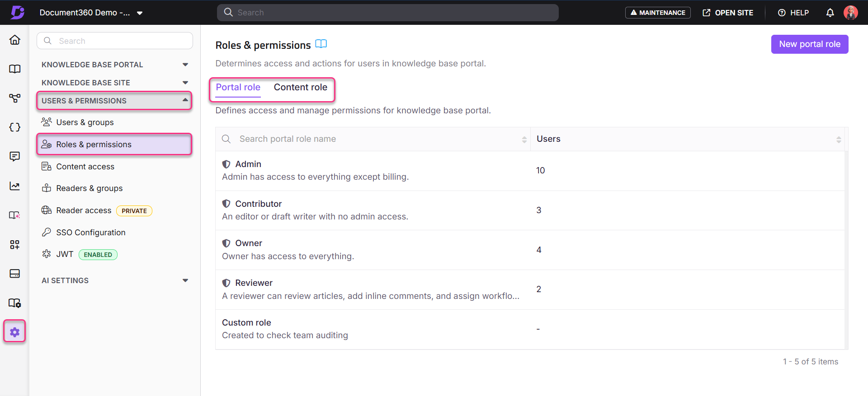Viewport: 868px width, 396px height.
Task: Click the notifications bell icon
Action: [x=830, y=13]
